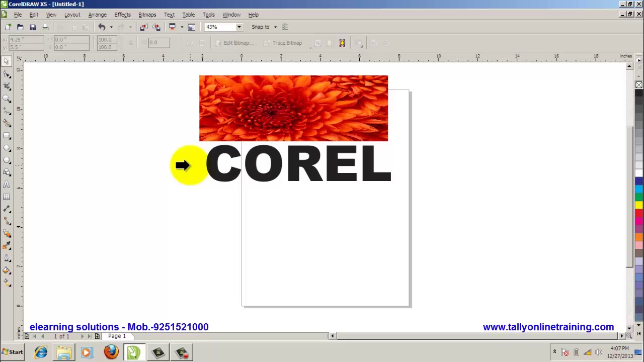Launch Internet Explorer from the taskbar
644x362 pixels.
[41, 352]
